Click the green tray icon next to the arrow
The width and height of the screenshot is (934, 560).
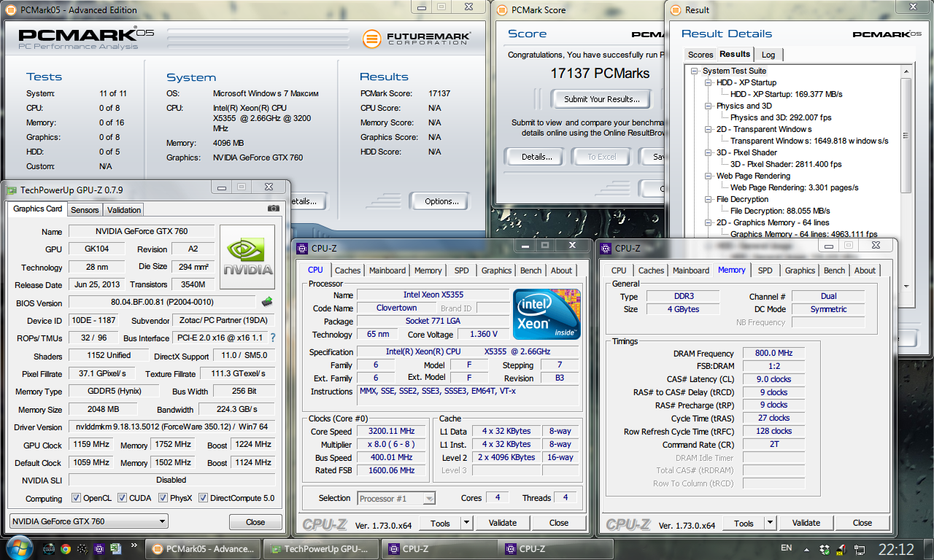825,549
